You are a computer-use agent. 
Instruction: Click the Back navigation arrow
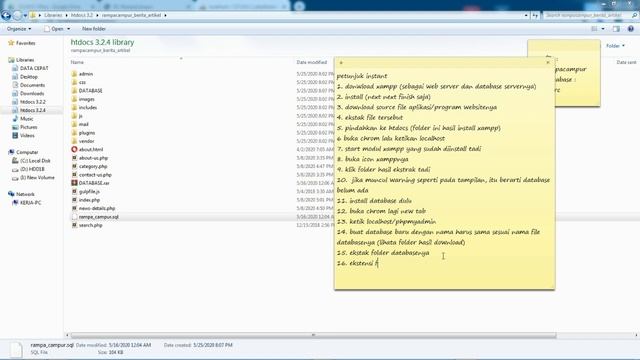[6, 16]
